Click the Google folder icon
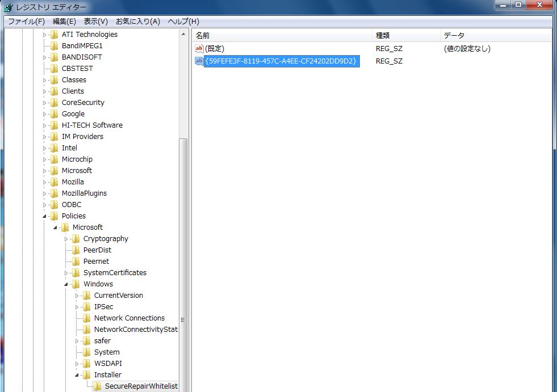The width and height of the screenshot is (557, 392). pos(55,114)
